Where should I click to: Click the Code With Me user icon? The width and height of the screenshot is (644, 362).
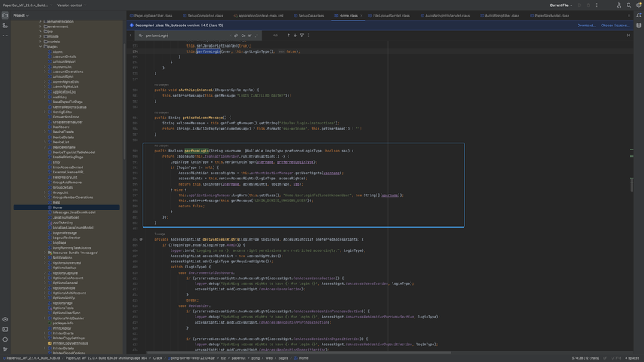(618, 5)
